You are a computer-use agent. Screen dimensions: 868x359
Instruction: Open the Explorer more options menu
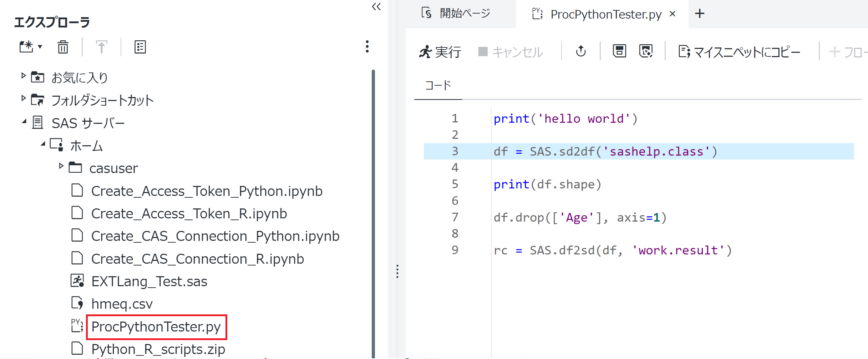point(367,46)
